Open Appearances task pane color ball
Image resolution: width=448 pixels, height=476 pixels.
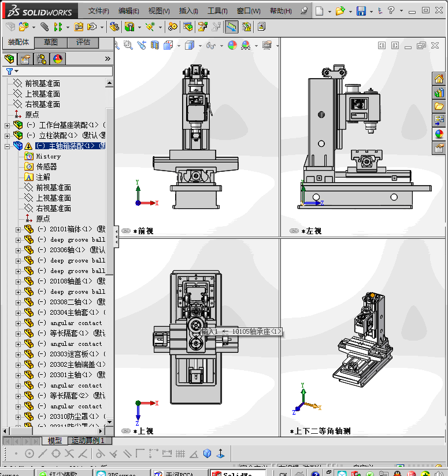point(439,134)
